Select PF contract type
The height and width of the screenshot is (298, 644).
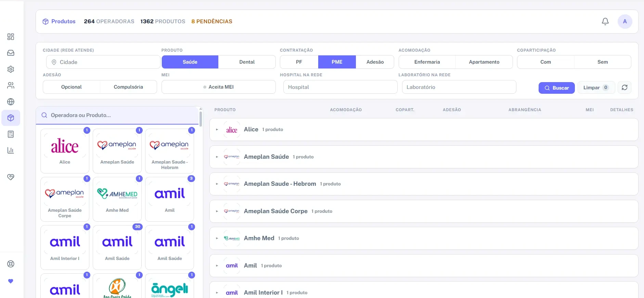[x=299, y=62]
